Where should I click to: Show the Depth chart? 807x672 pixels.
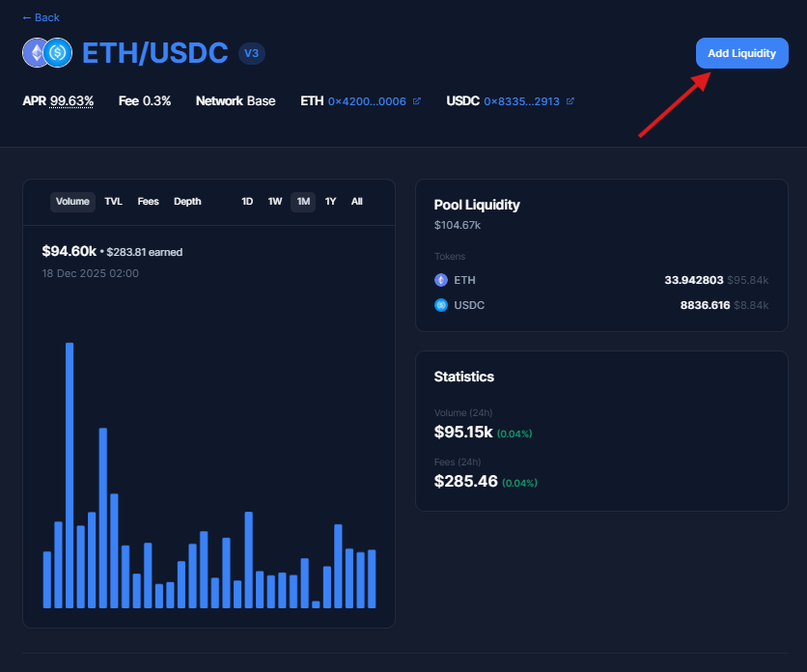pyautogui.click(x=187, y=202)
